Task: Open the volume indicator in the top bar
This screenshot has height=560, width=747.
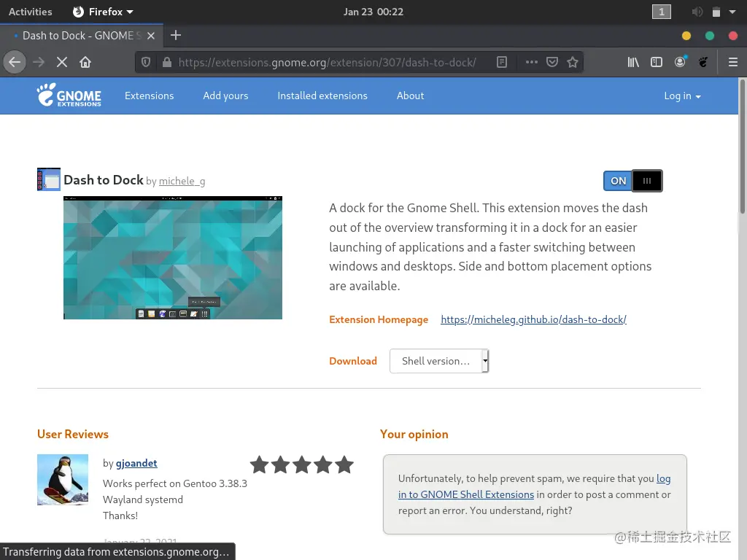Action: [x=697, y=12]
